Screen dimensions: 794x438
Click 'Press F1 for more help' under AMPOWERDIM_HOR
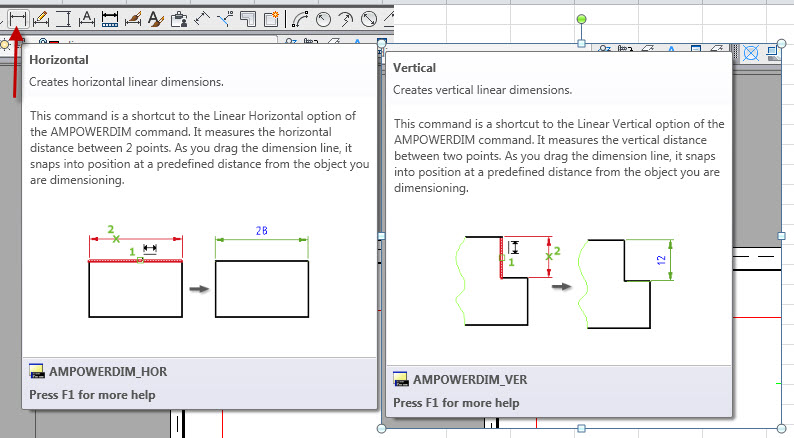pyautogui.click(x=92, y=395)
